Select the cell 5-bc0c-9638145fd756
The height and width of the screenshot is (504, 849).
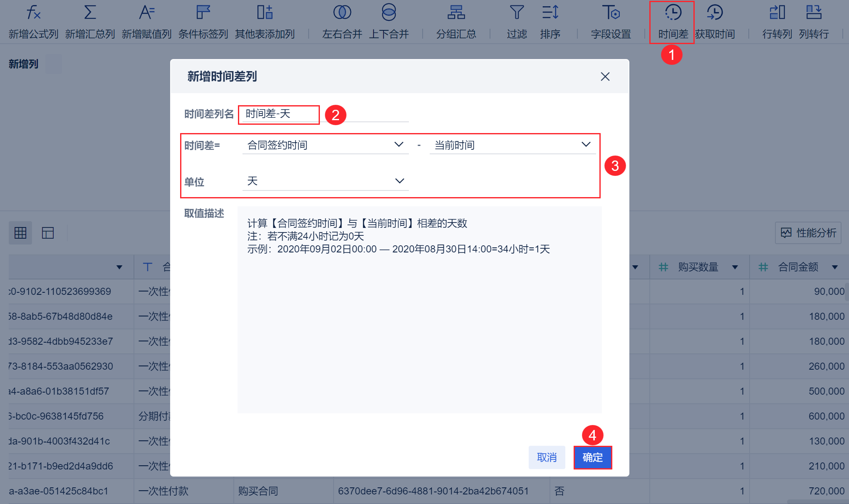71,416
